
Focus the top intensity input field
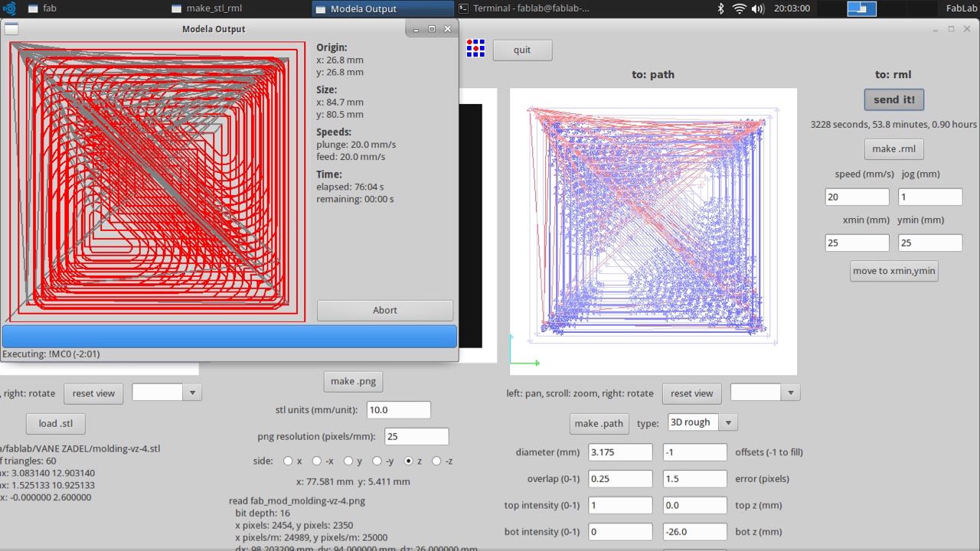620,505
